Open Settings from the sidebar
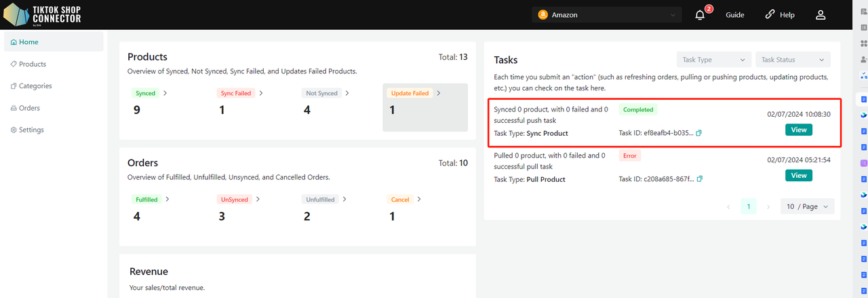Image resolution: width=868 pixels, height=298 pixels. 31,130
